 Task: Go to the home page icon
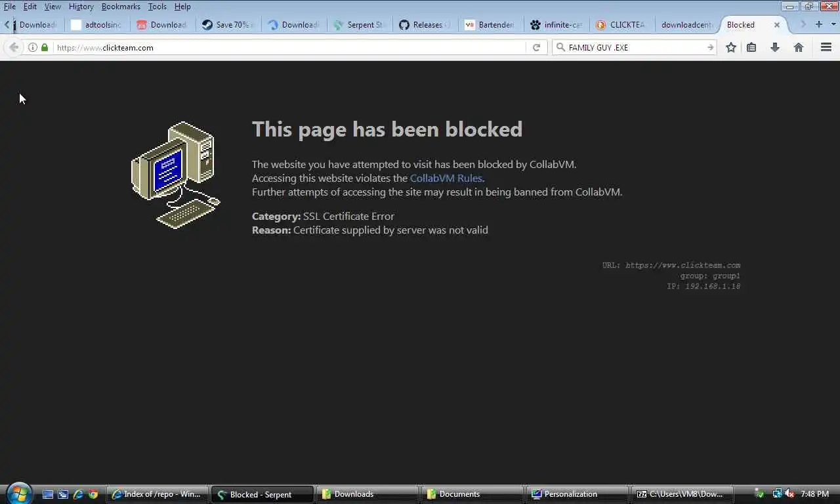(799, 47)
